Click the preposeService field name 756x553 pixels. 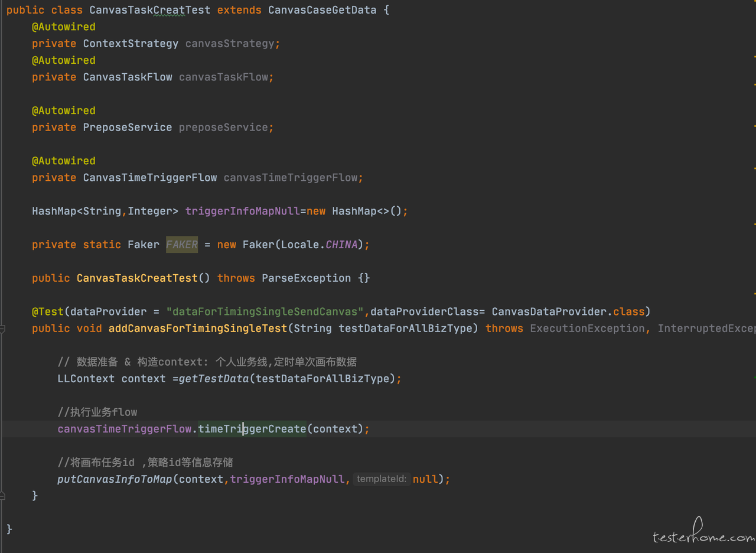coord(223,128)
